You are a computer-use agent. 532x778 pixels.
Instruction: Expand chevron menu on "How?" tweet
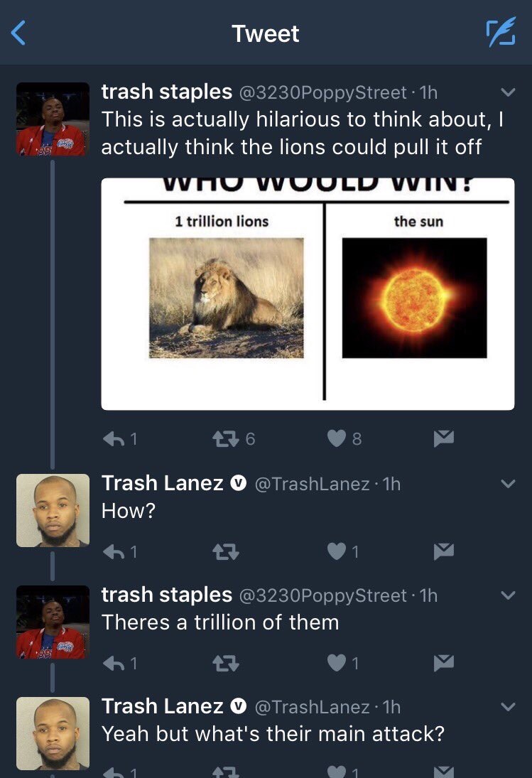[x=508, y=483]
